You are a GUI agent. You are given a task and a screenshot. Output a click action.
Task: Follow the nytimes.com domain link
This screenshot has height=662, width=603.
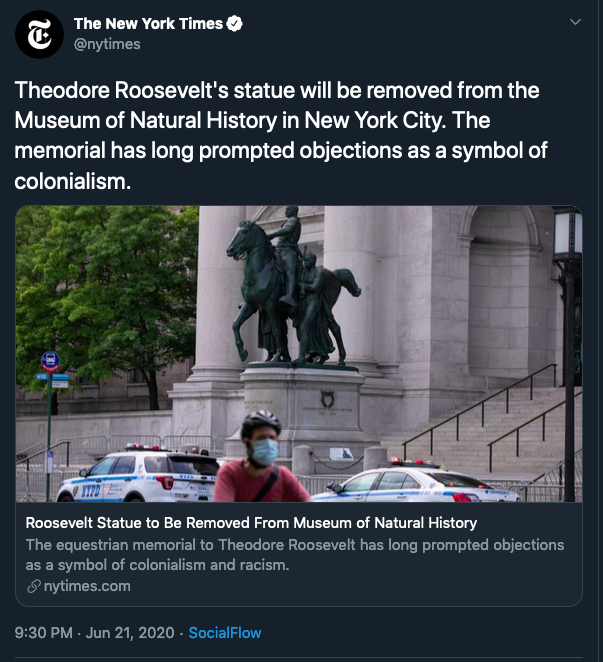coord(87,586)
